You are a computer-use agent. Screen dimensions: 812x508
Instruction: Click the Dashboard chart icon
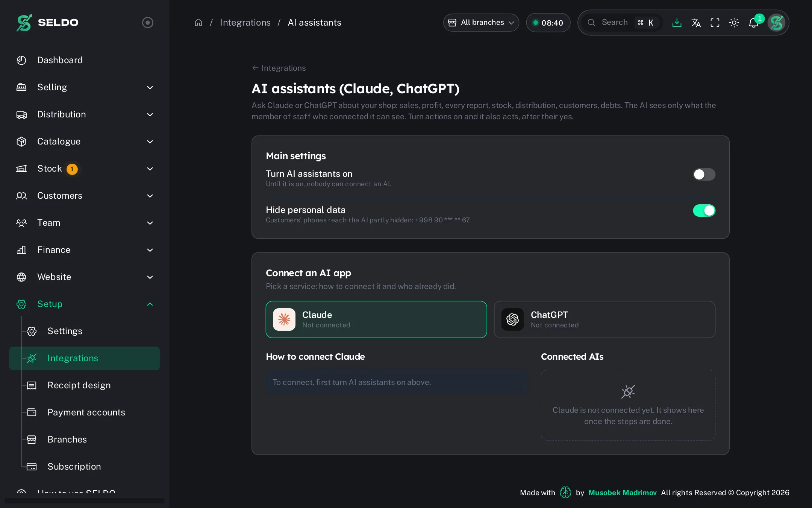coord(21,60)
